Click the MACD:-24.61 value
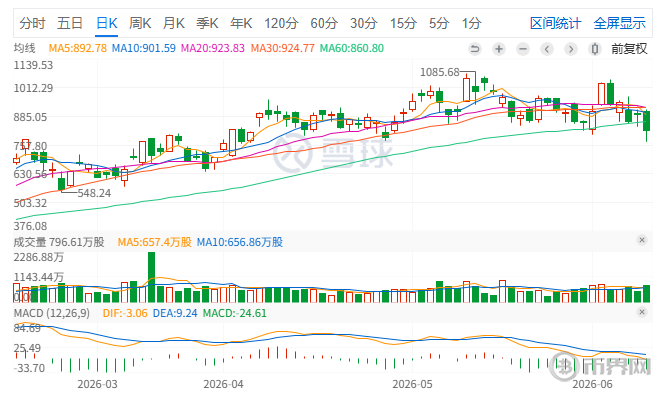This screenshot has width=662, height=394. [235, 313]
